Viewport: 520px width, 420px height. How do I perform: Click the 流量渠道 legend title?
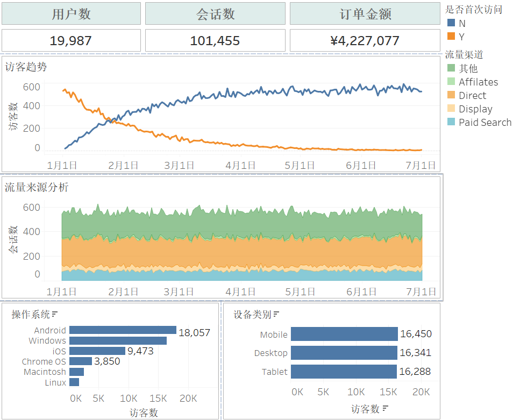pyautogui.click(x=464, y=54)
